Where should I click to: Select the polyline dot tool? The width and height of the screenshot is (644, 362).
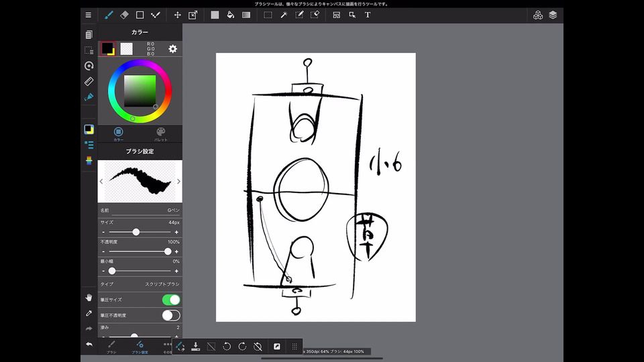coord(155,15)
